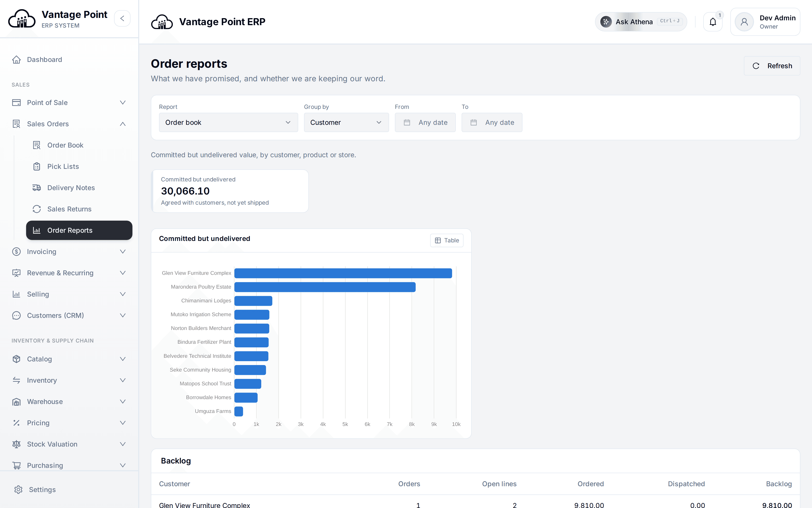Pick a To date
This screenshot has height=508, width=812.
coord(492,122)
